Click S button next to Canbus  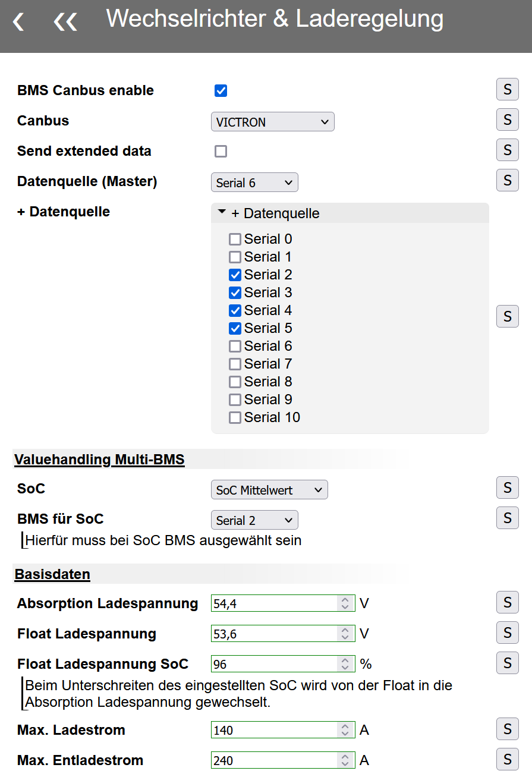[x=507, y=119]
